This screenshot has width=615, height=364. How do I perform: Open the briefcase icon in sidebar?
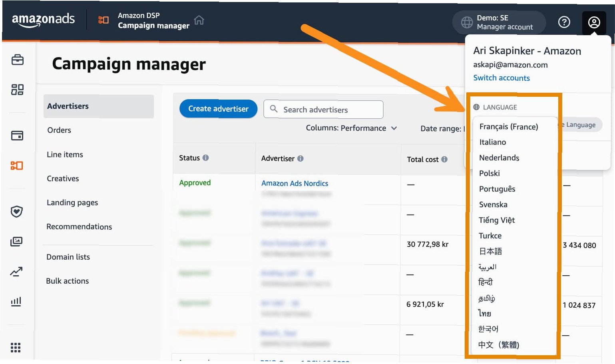[18, 60]
